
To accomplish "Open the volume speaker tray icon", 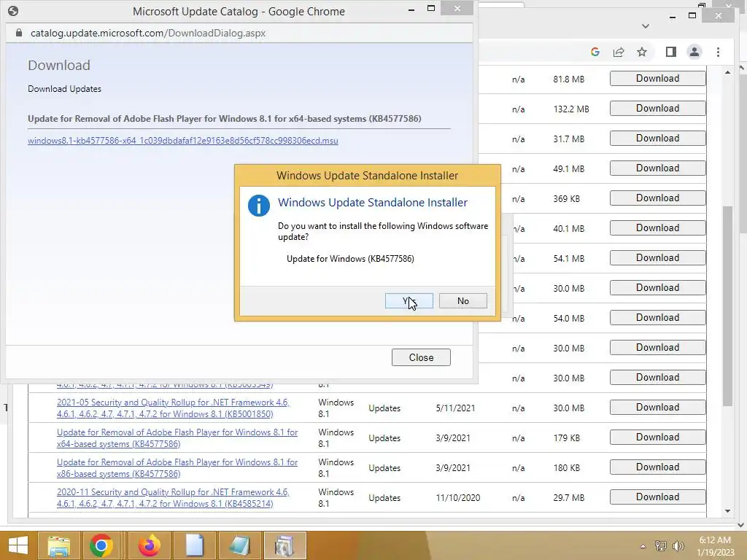I will [678, 546].
